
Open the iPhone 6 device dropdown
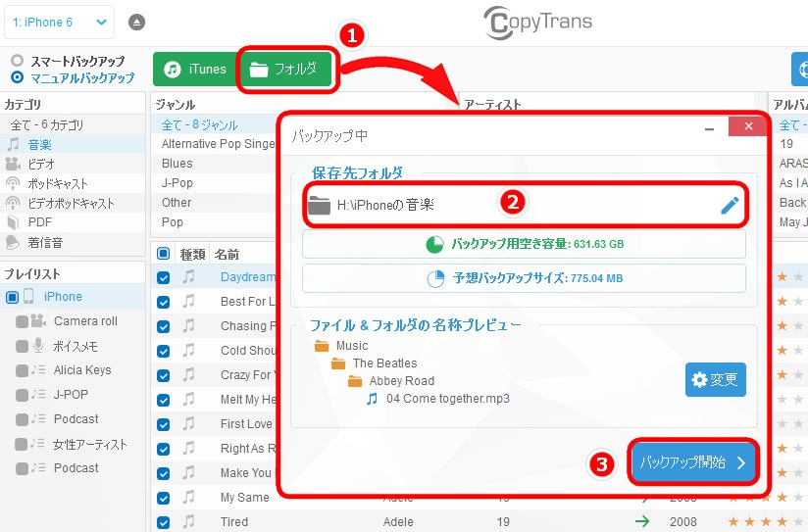click(59, 23)
